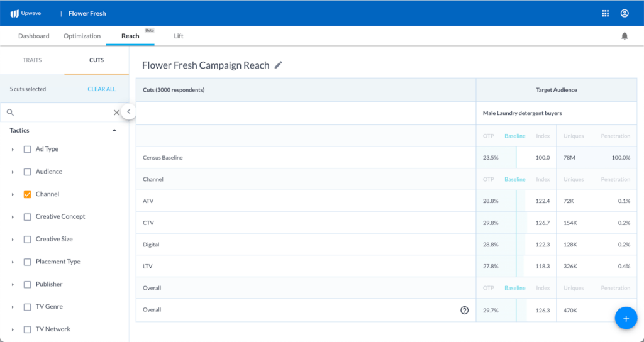The height and width of the screenshot is (342, 644).
Task: Open the apps grid menu
Action: tap(606, 14)
